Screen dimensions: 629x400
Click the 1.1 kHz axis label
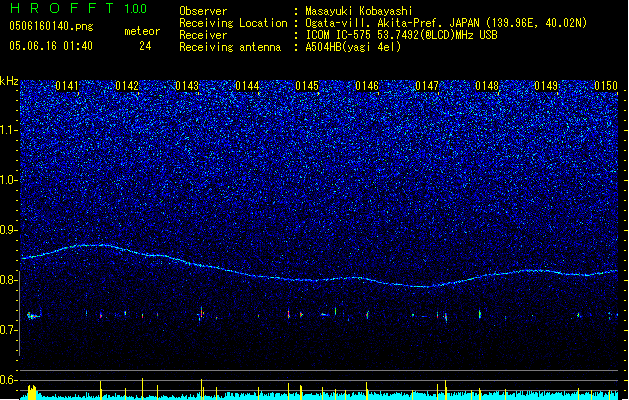coord(8,130)
